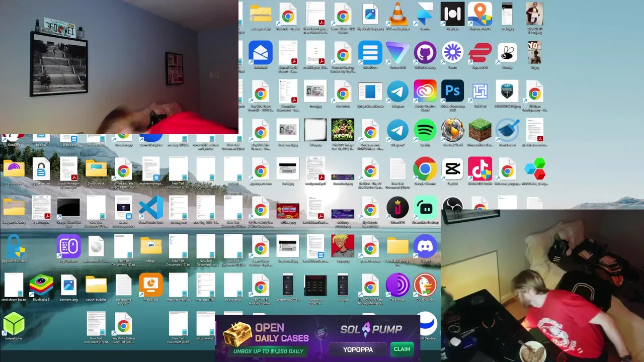Launch the Minecraft grass block icon

tap(480, 131)
